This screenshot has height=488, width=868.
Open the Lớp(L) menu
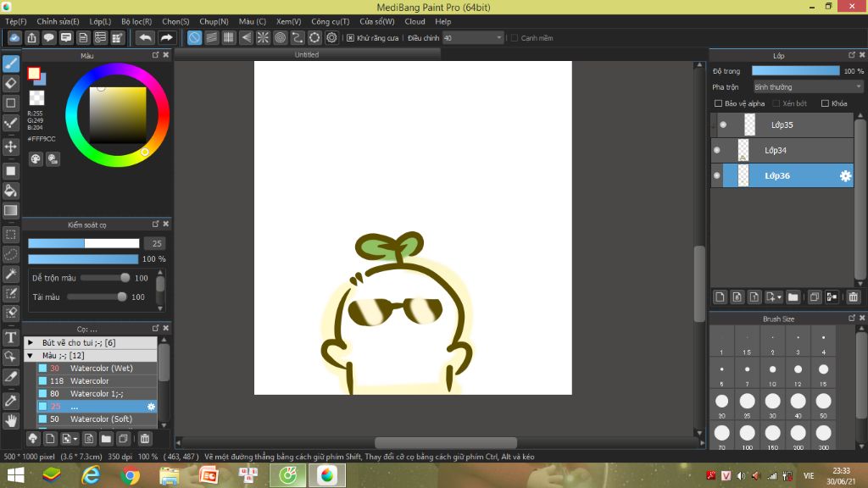100,21
